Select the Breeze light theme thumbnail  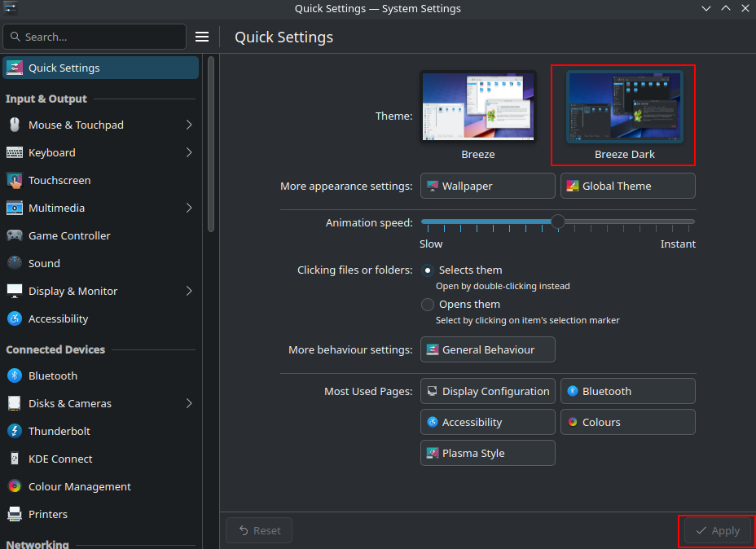(x=478, y=107)
